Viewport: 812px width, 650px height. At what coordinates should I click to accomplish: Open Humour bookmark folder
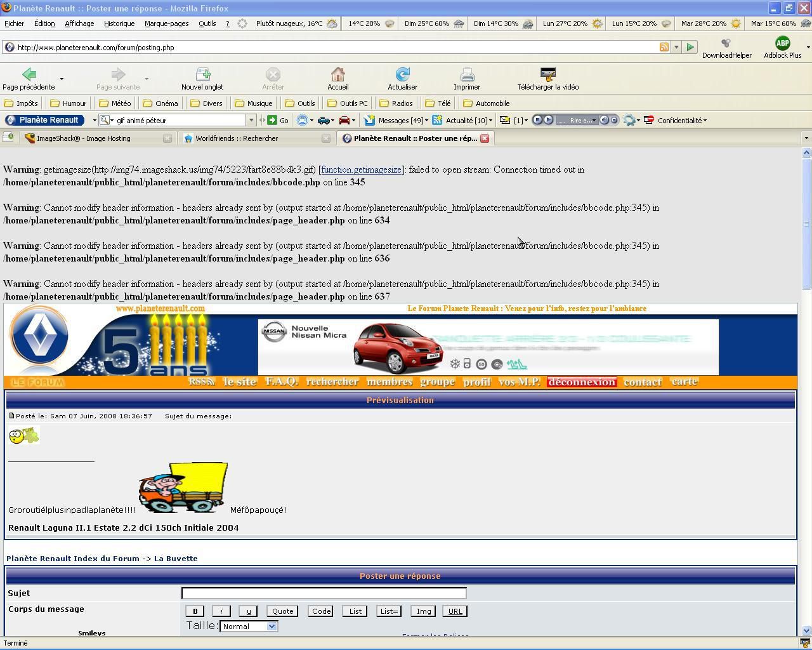68,103
